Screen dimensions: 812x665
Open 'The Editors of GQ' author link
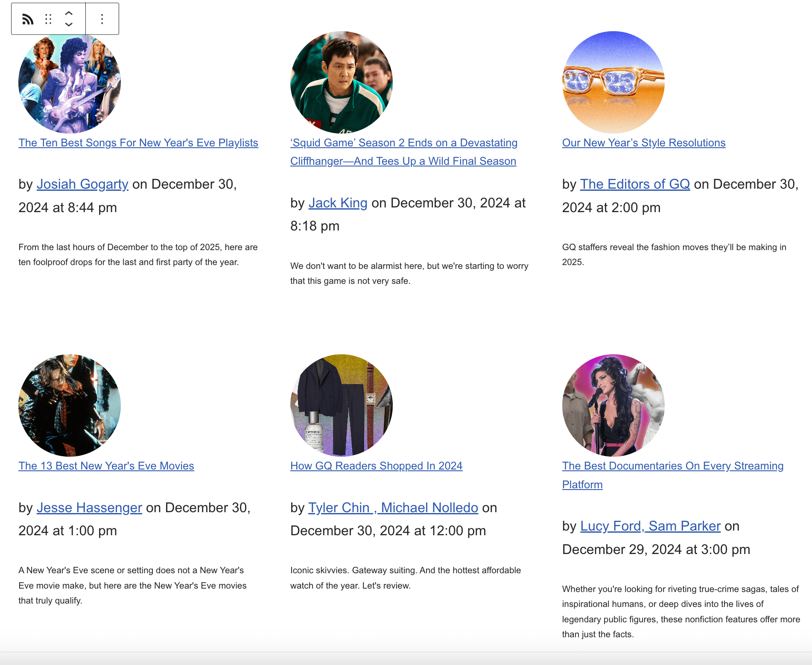(635, 184)
